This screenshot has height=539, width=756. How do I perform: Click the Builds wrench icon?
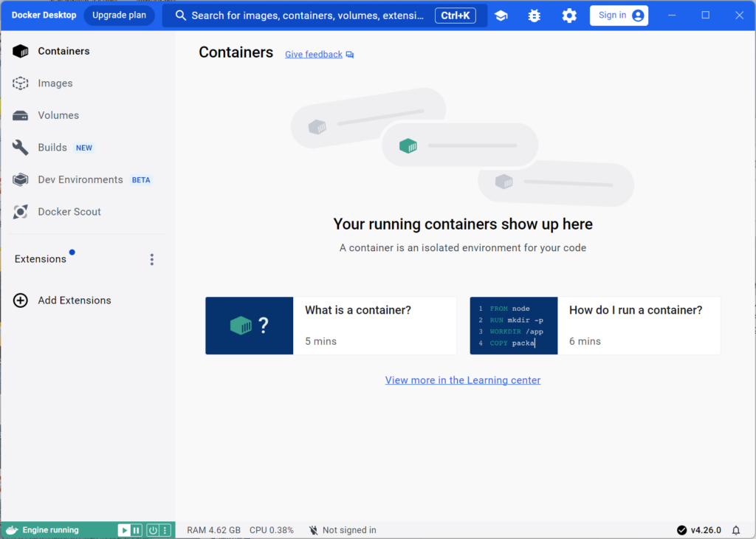pyautogui.click(x=20, y=148)
